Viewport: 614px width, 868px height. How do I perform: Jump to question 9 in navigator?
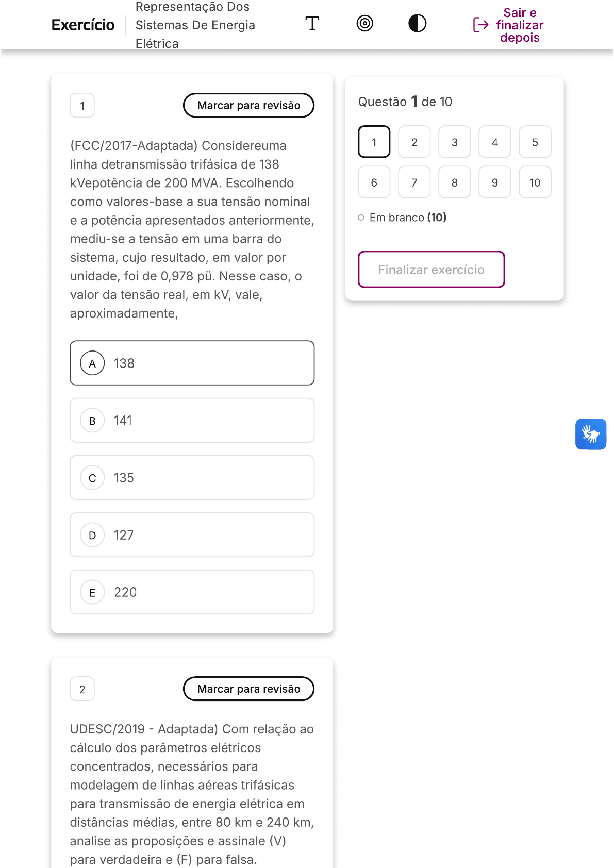pos(494,182)
